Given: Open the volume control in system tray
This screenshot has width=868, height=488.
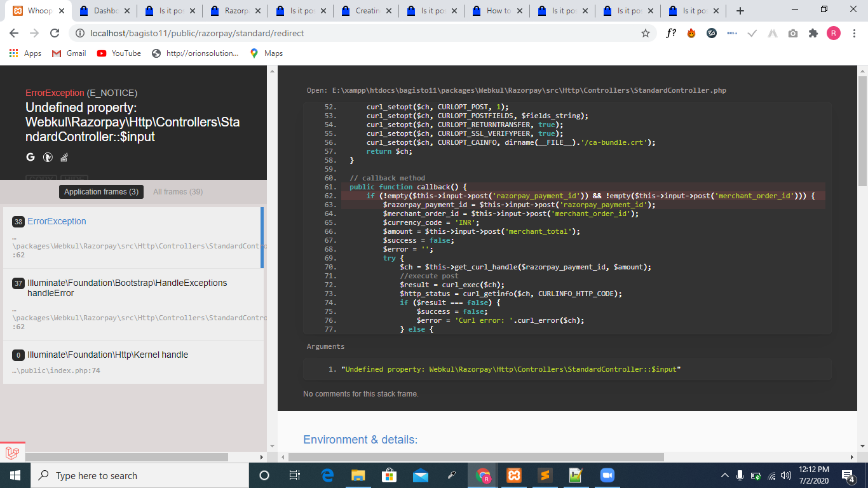Looking at the screenshot, I should pyautogui.click(x=786, y=475).
